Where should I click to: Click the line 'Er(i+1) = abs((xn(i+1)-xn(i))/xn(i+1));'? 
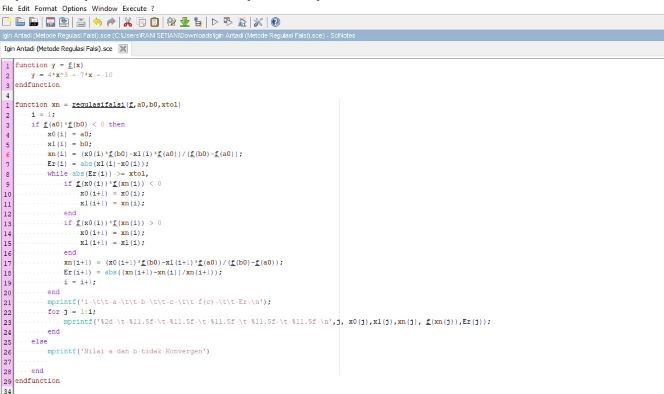click(143, 272)
